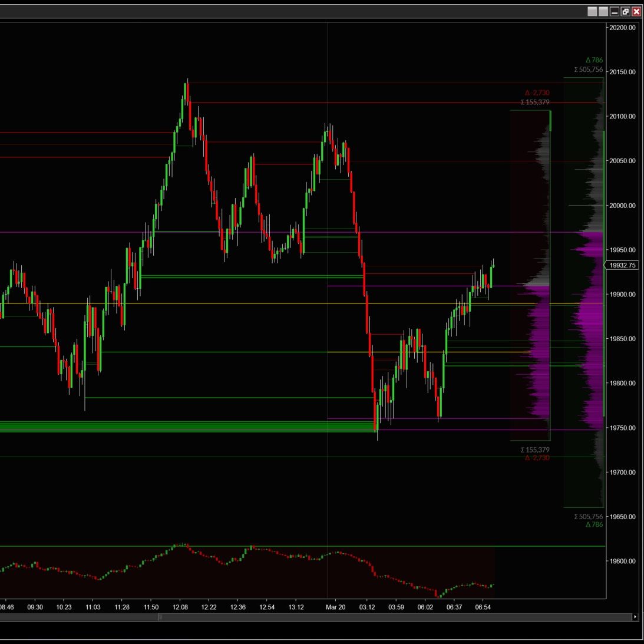Select the top green Δ 786 label

594,60
